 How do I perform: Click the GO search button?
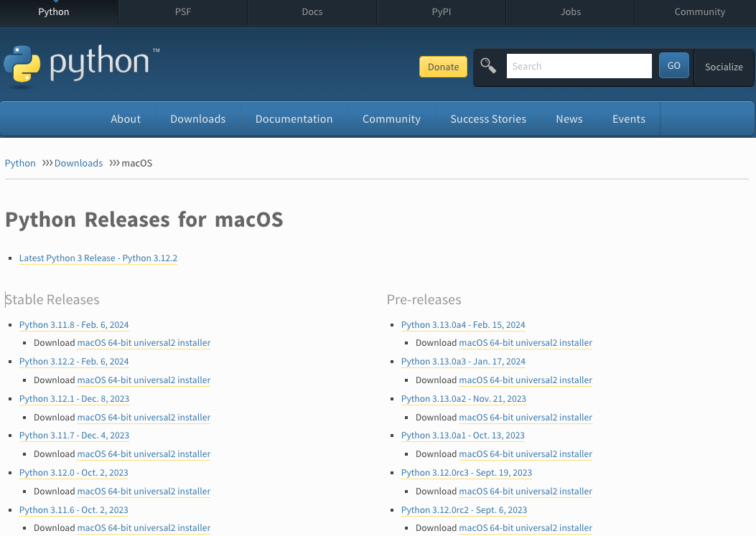(673, 65)
